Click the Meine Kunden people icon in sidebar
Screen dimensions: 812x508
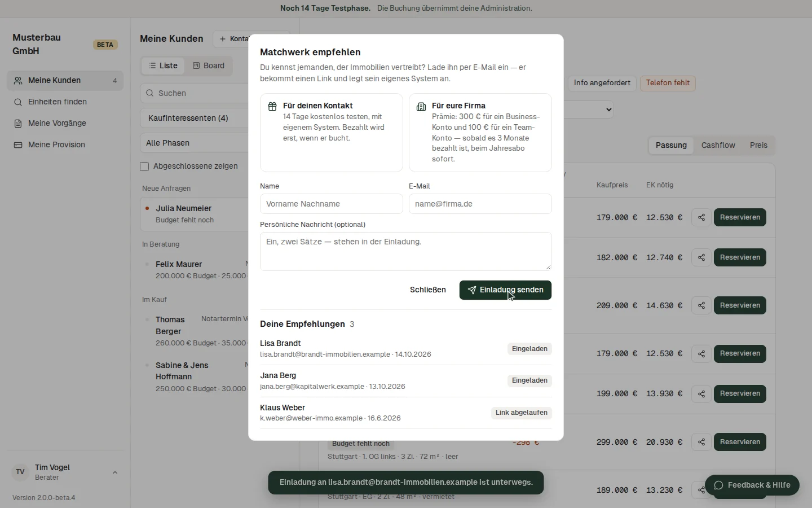tap(18, 81)
